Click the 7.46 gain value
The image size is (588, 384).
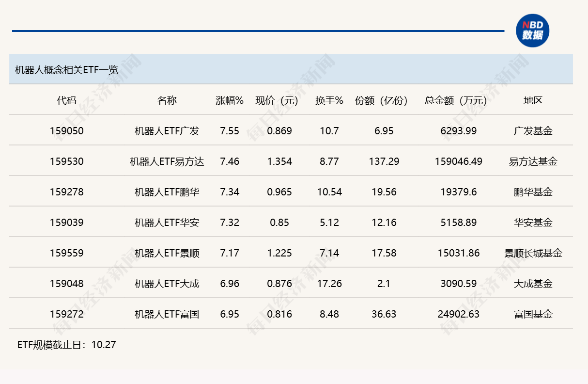[230, 161]
